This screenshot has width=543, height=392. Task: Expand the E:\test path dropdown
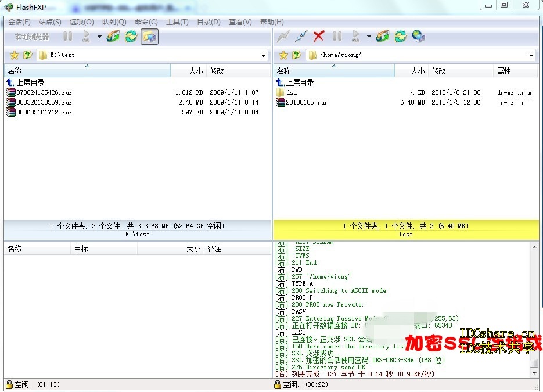pyautogui.click(x=264, y=55)
